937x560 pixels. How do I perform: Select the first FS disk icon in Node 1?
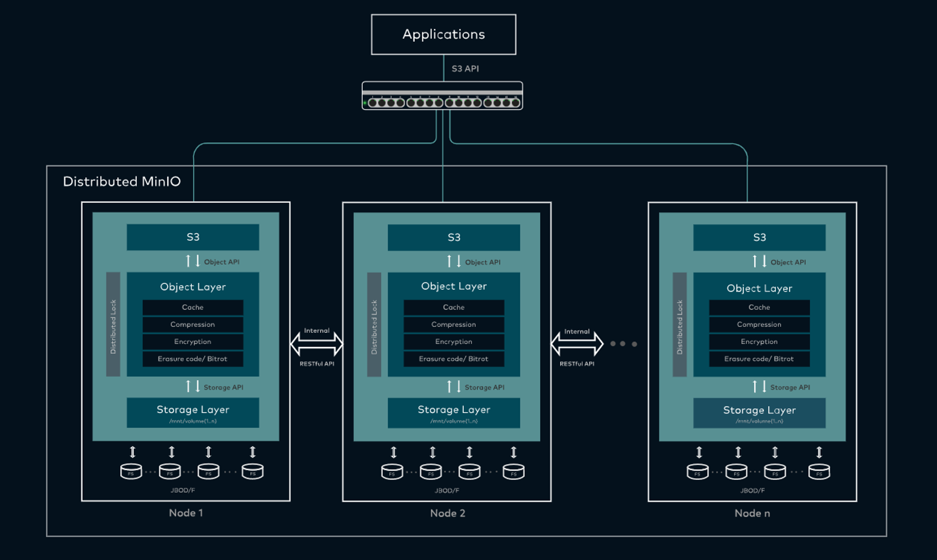click(x=131, y=472)
